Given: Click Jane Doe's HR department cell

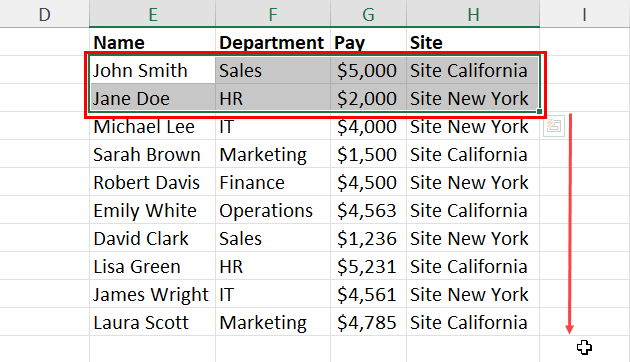Looking at the screenshot, I should [273, 98].
